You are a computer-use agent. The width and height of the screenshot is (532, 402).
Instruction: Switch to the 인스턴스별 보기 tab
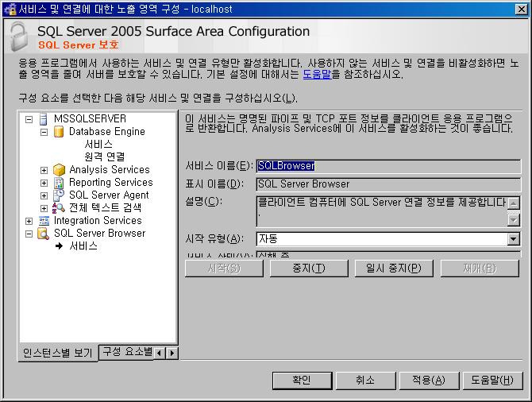58,353
